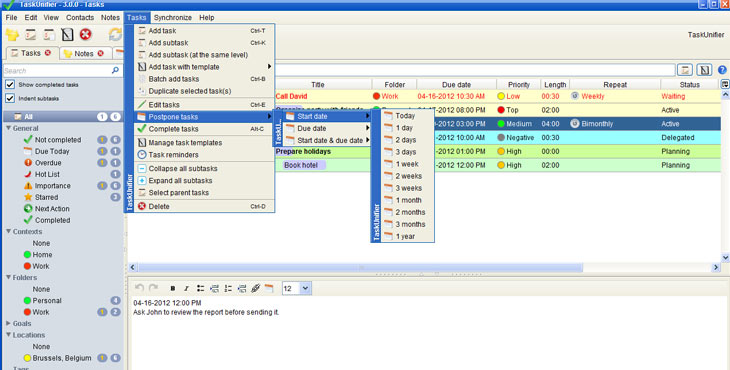The image size is (730, 370).
Task: Sort by Due date column header
Action: pyautogui.click(x=456, y=84)
